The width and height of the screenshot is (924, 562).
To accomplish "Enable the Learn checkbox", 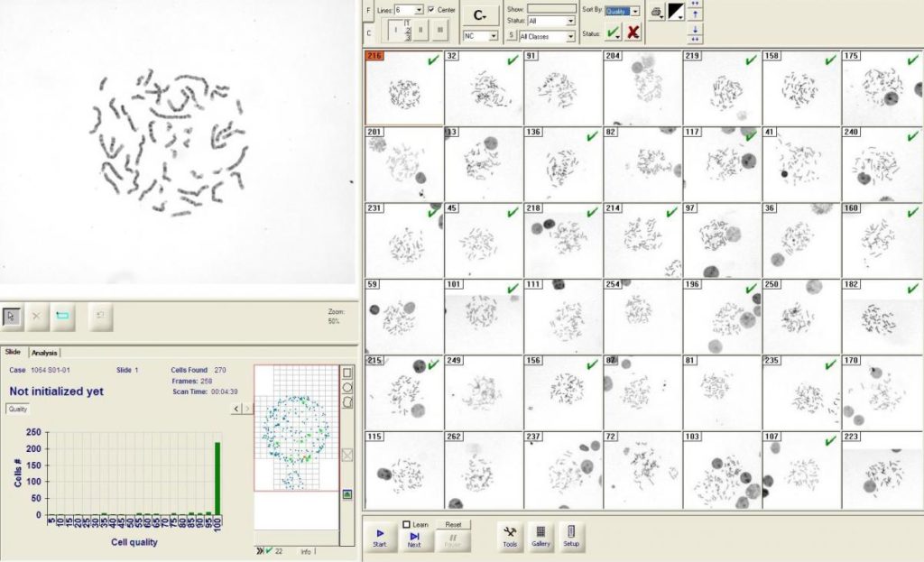I will 407,524.
